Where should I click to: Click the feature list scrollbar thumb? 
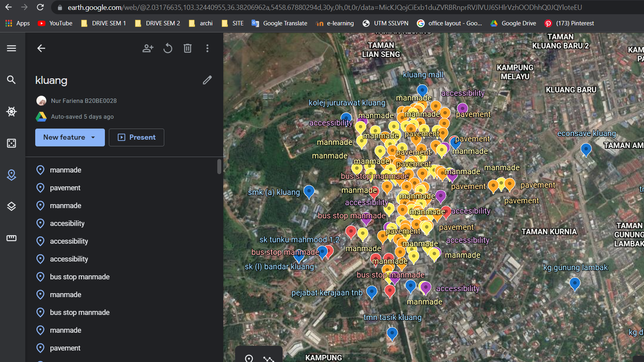point(219,167)
